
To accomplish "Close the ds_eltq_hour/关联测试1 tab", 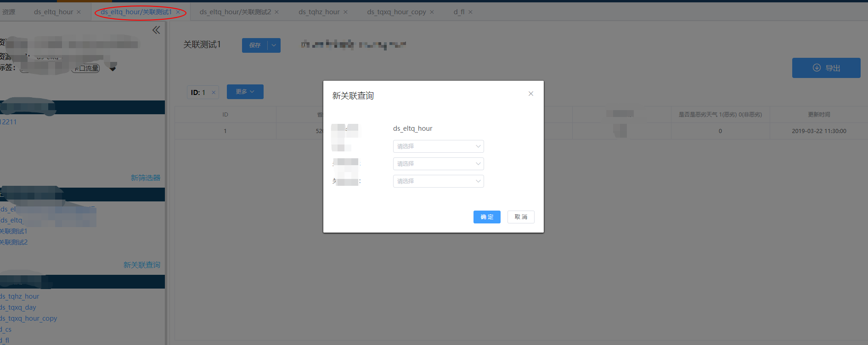I will click(178, 12).
